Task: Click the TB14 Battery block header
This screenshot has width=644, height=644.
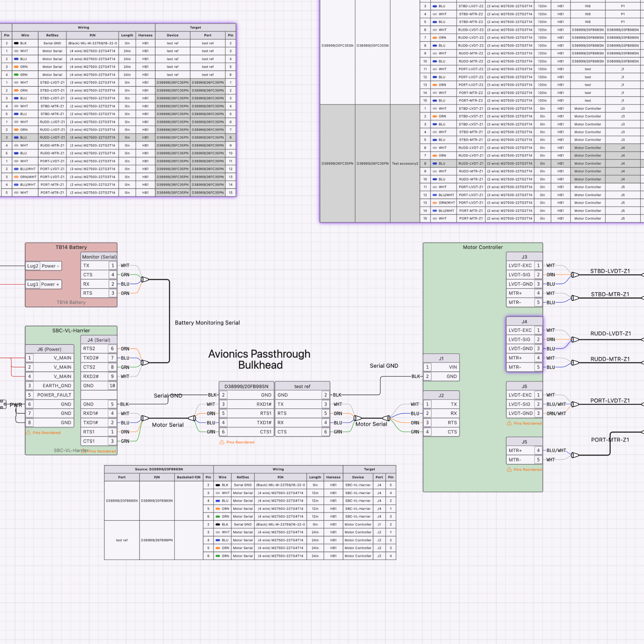Action: (x=71, y=247)
